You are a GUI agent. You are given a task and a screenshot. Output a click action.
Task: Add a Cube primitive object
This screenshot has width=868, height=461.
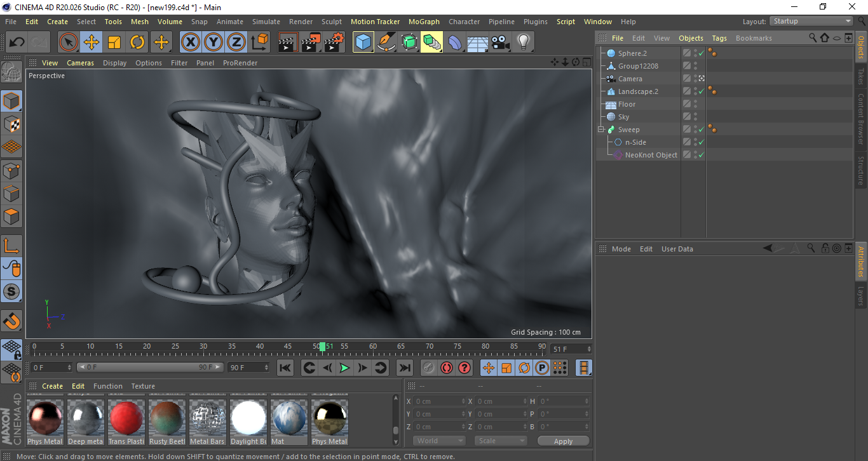click(363, 43)
